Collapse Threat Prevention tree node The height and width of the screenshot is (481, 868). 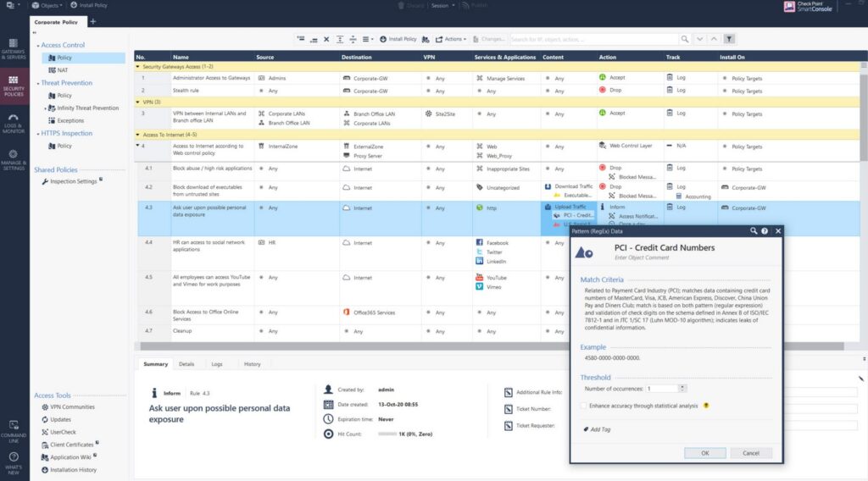[x=37, y=83]
